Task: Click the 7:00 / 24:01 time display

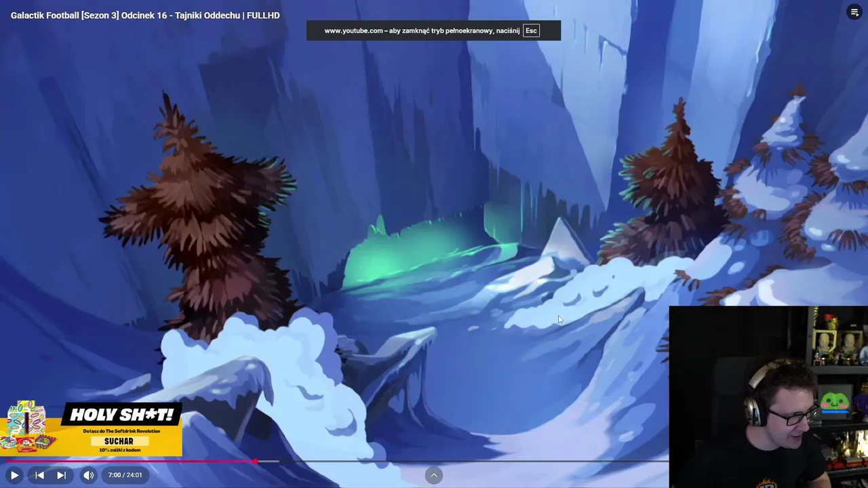Action: pyautogui.click(x=125, y=475)
